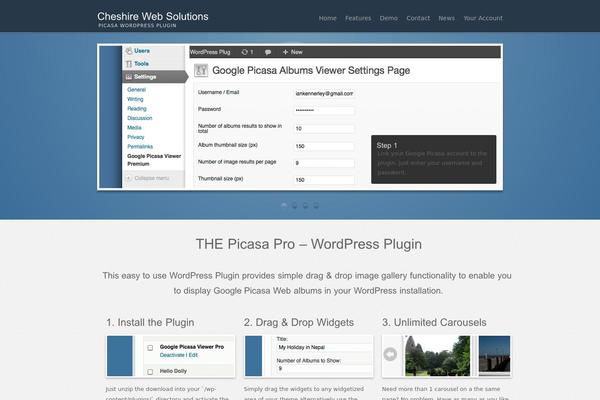This screenshot has width=600, height=400.
Task: Click the Tools icon in slide sidebar
Action: click(x=129, y=64)
